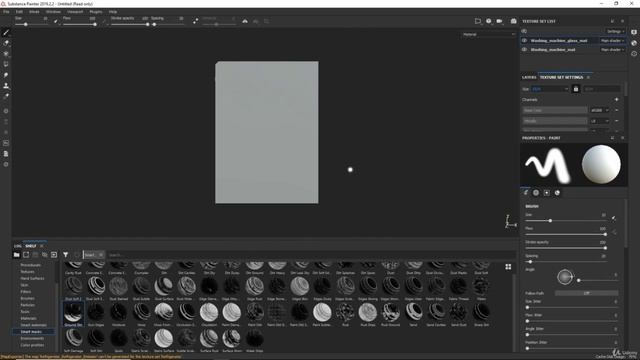This screenshot has height=360, width=640.
Task: Switch shelf to grid view icon
Action: click(x=508, y=267)
